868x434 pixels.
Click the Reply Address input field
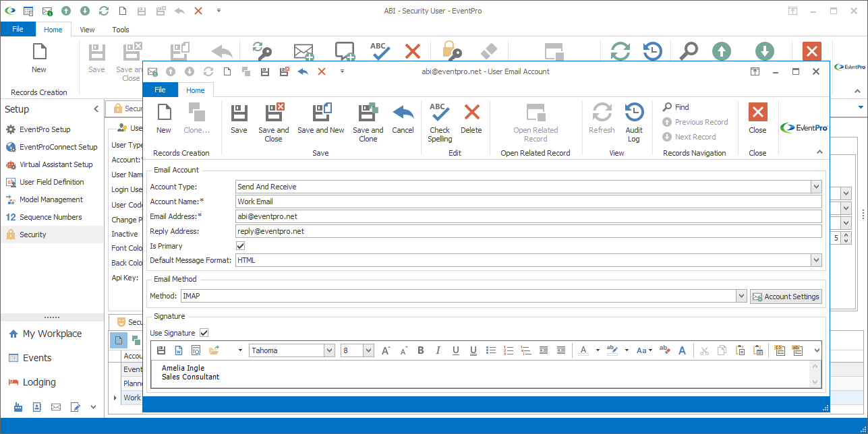pyautogui.click(x=529, y=231)
